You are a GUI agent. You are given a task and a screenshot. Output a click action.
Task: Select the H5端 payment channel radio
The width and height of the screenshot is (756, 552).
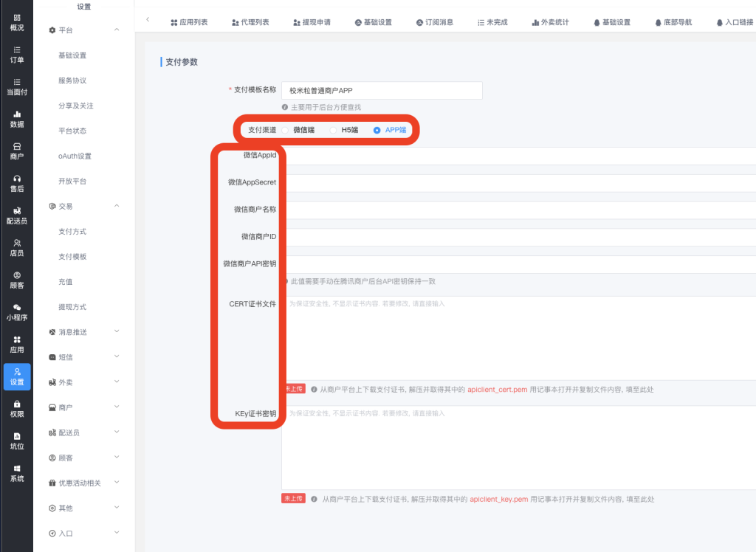pos(334,130)
